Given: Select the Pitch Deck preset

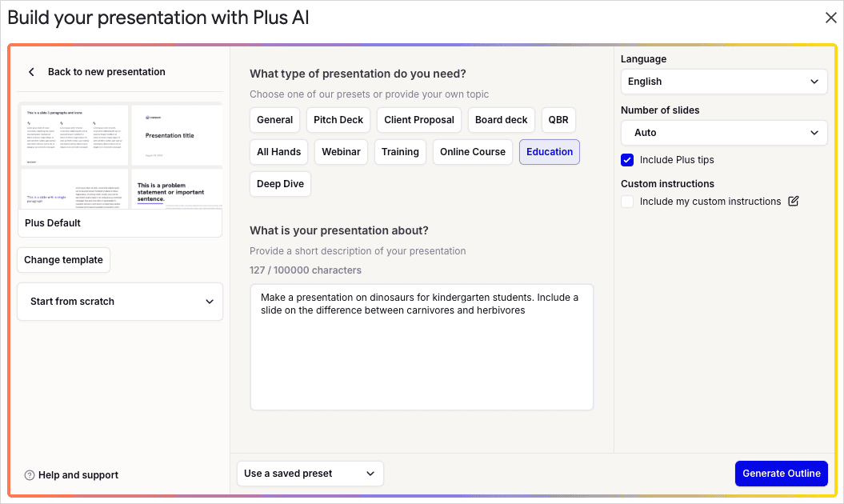Looking at the screenshot, I should [x=338, y=120].
